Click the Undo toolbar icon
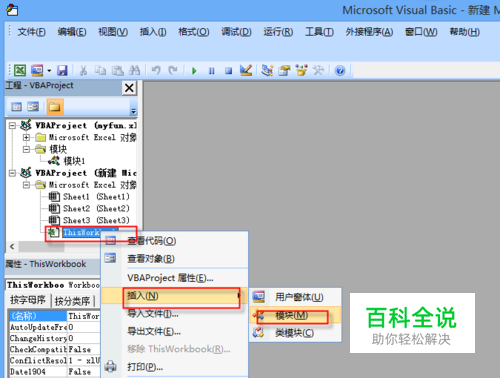 click(x=156, y=70)
